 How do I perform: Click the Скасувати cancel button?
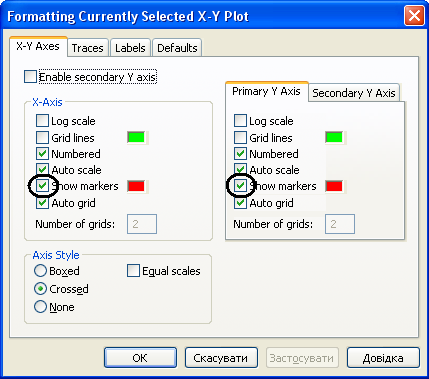pyautogui.click(x=221, y=358)
